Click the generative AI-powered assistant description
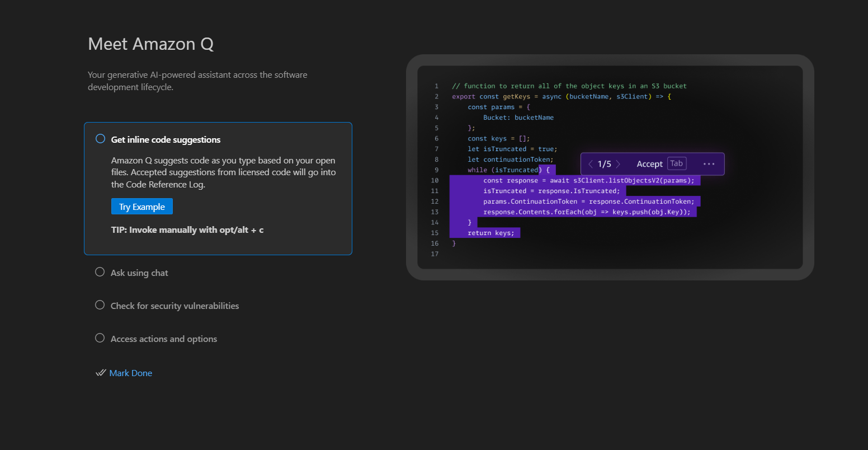868x450 pixels. (x=197, y=81)
